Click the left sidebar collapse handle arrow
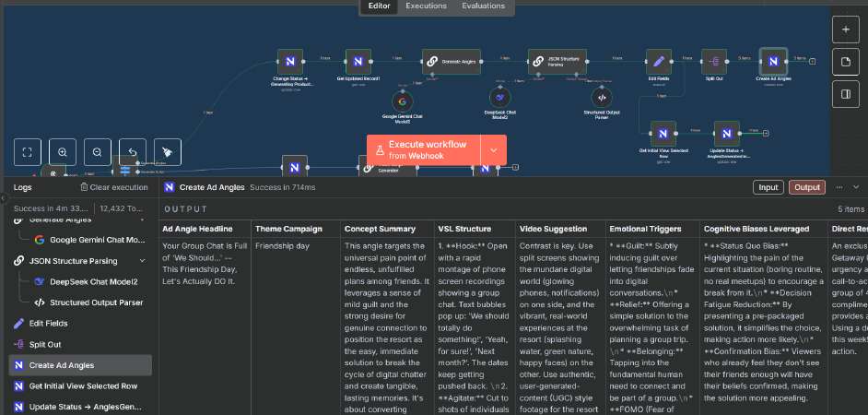The width and height of the screenshot is (868, 415). coord(3,197)
